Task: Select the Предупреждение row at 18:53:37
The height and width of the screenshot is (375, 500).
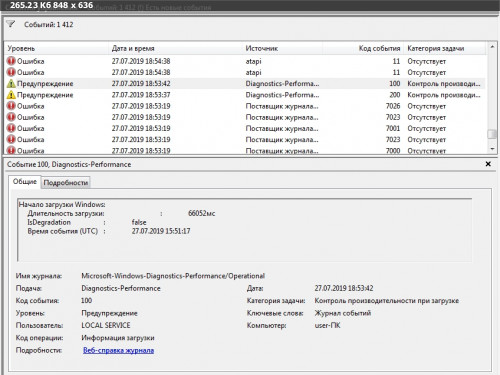Action: point(245,95)
